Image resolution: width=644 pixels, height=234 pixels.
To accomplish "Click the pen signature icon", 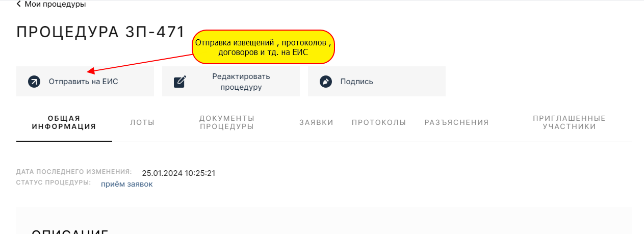I will pyautogui.click(x=326, y=82).
